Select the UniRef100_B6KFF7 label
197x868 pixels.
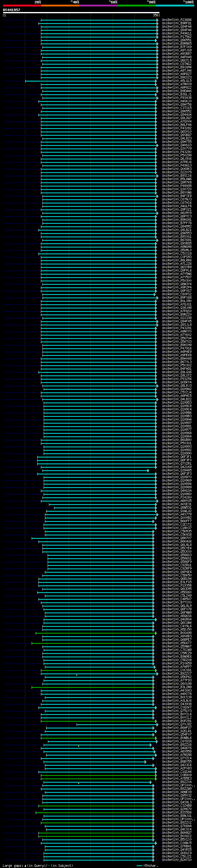pos(177,521)
